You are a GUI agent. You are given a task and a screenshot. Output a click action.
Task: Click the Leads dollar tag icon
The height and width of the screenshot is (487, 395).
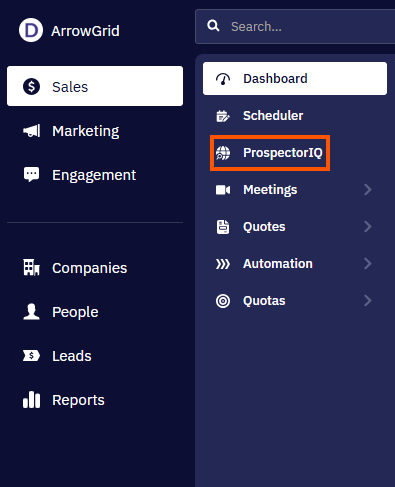point(31,356)
